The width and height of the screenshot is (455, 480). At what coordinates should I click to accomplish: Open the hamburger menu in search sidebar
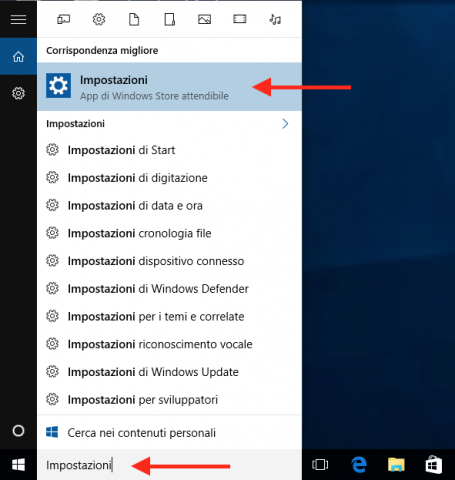click(18, 19)
